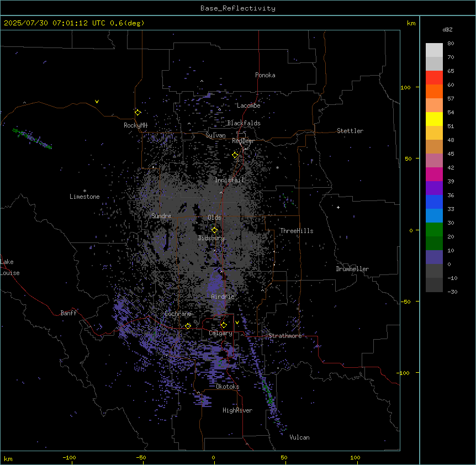Click the Calgary city label
Screen dimensions: 476x465
point(220,333)
